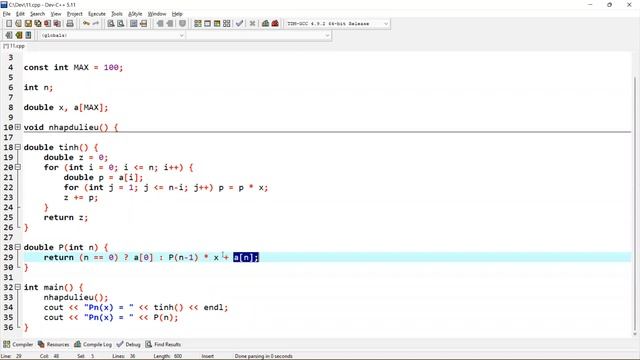The height and width of the screenshot is (360, 640).
Task: Switch to the Find Results bottom tab
Action: pos(163,344)
